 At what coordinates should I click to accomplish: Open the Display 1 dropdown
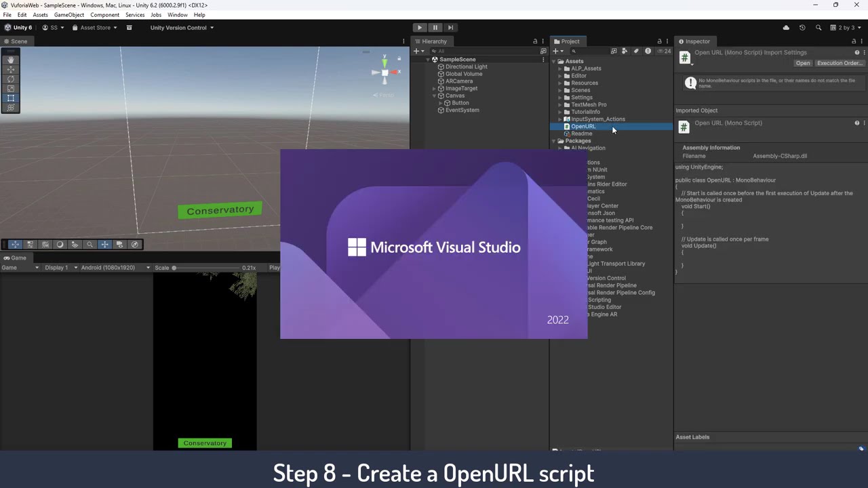coord(61,268)
